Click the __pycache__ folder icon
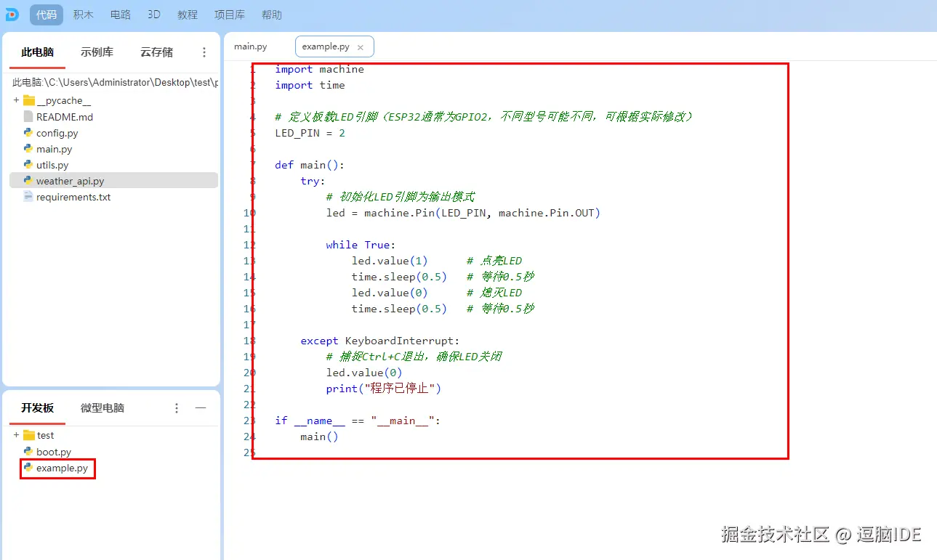 click(29, 100)
